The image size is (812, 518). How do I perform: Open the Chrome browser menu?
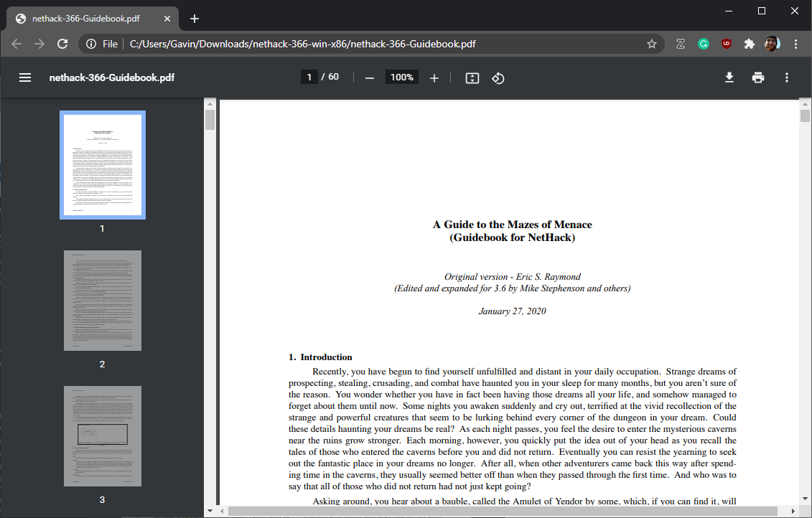(x=795, y=44)
